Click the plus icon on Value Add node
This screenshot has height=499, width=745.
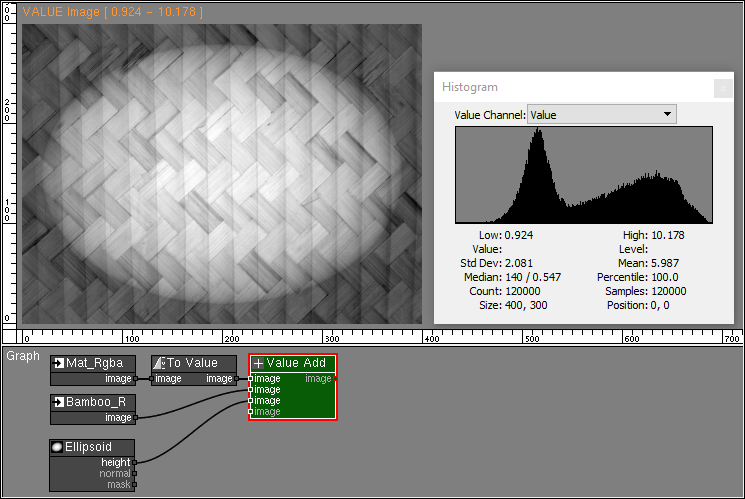258,363
